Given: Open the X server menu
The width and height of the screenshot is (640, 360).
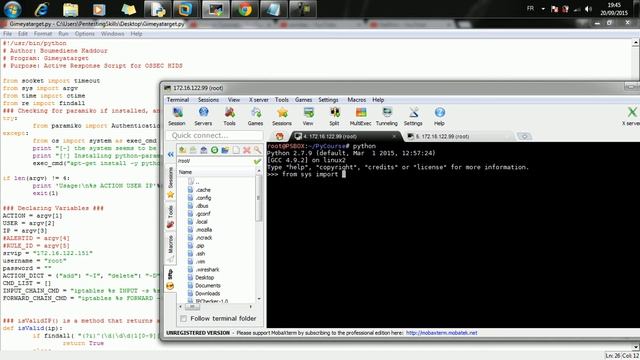Looking at the screenshot, I should click(x=259, y=100).
